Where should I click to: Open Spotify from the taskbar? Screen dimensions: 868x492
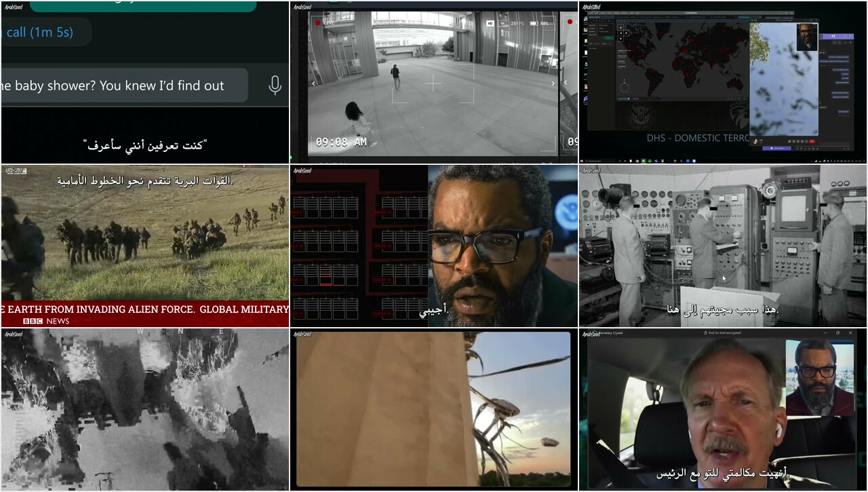click(x=650, y=161)
